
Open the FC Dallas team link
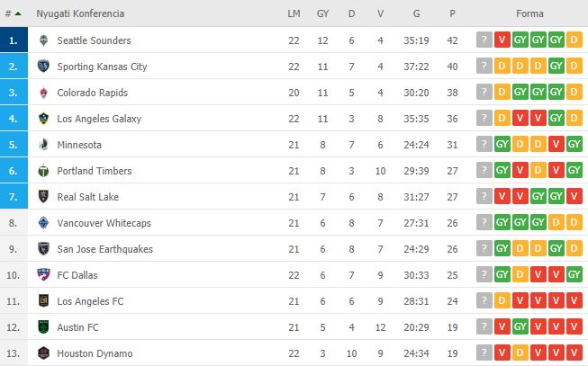(x=79, y=275)
